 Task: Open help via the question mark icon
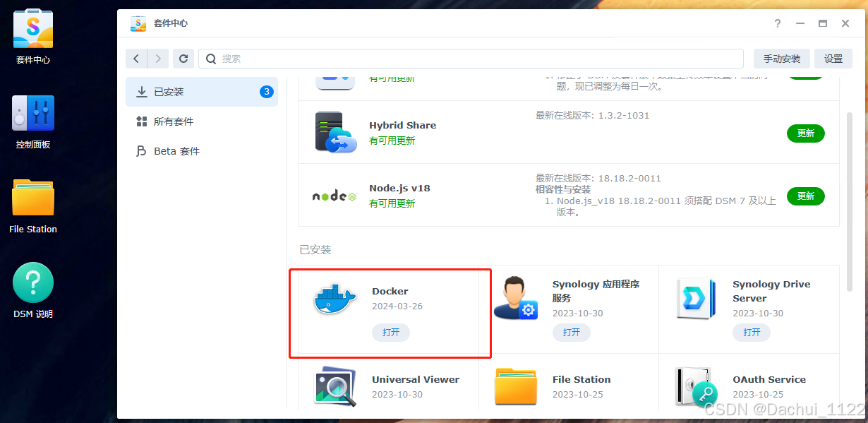pos(777,23)
